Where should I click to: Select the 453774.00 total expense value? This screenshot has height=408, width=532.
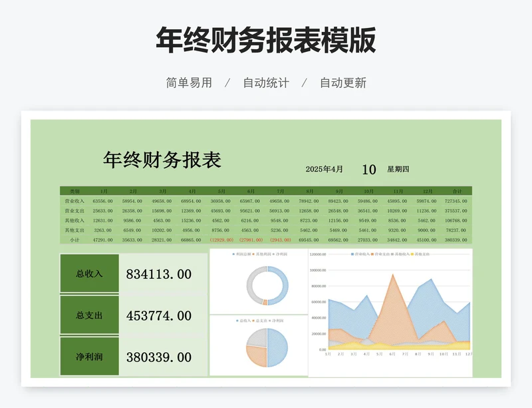coord(159,316)
